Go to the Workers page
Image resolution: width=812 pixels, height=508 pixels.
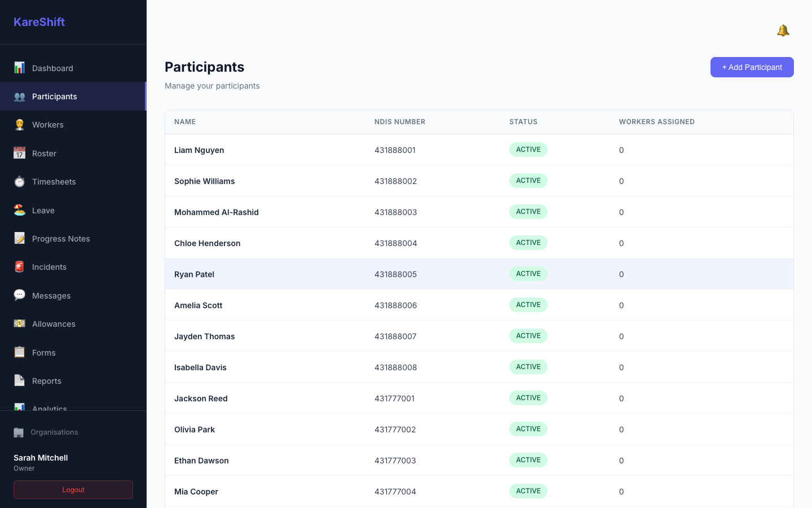73,125
